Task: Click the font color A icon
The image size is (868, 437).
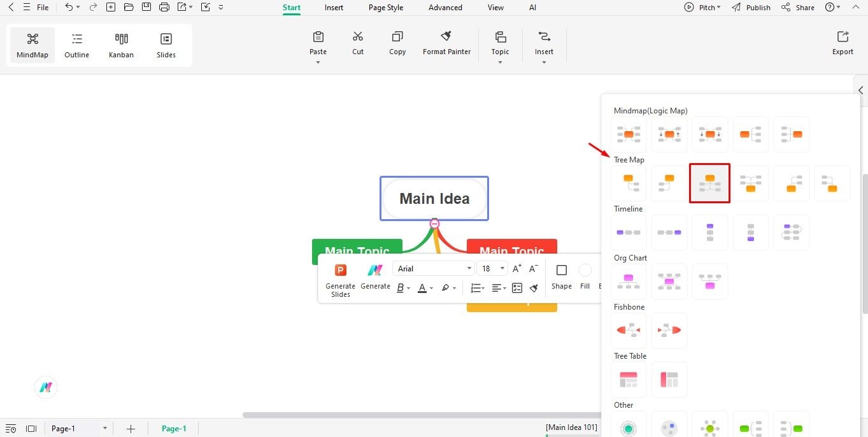Action: [x=422, y=288]
